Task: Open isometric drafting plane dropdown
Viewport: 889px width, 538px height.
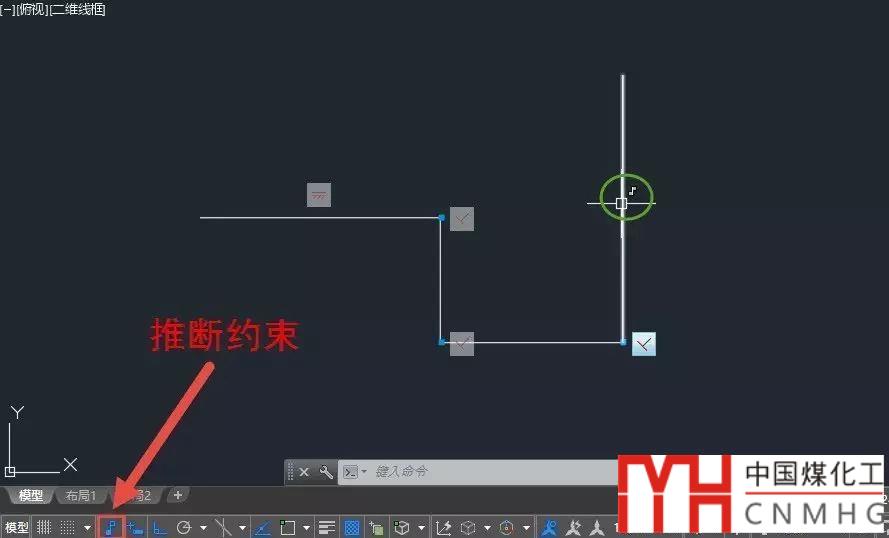Action: point(242,528)
